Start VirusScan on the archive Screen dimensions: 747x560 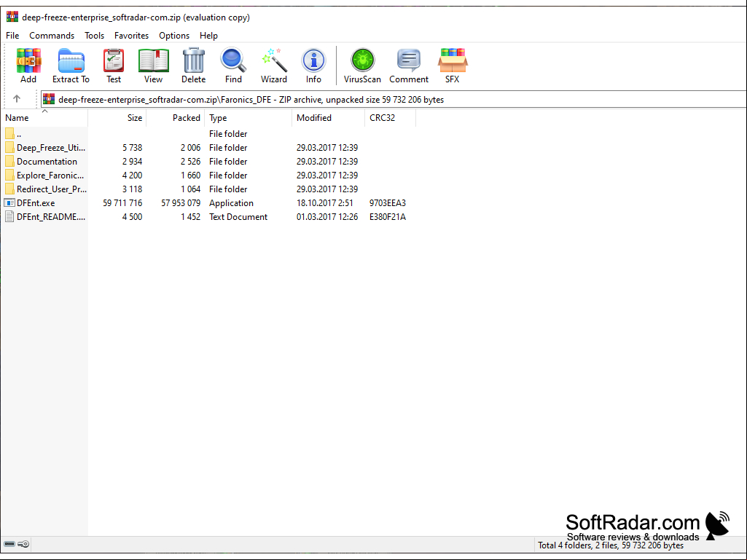point(362,60)
